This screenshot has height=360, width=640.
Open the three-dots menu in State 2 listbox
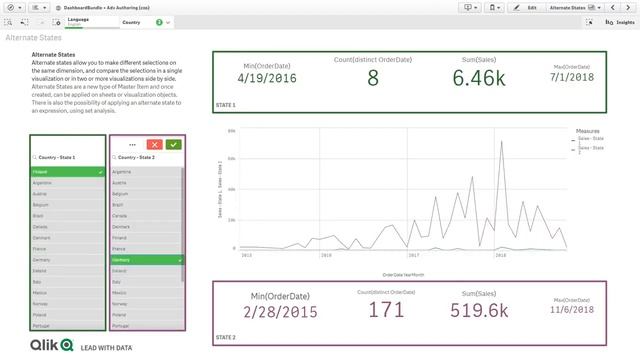(132, 144)
